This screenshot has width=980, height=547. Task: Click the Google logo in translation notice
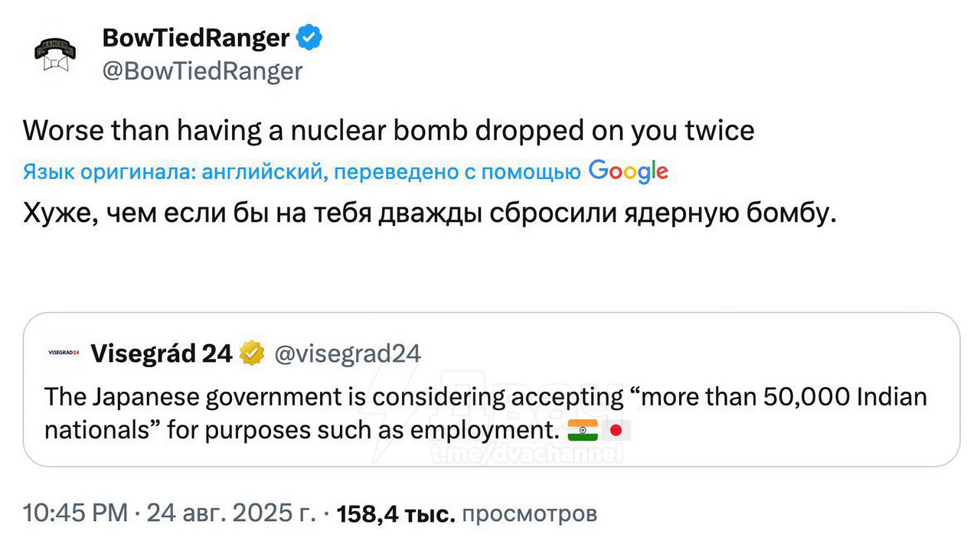pos(629,172)
